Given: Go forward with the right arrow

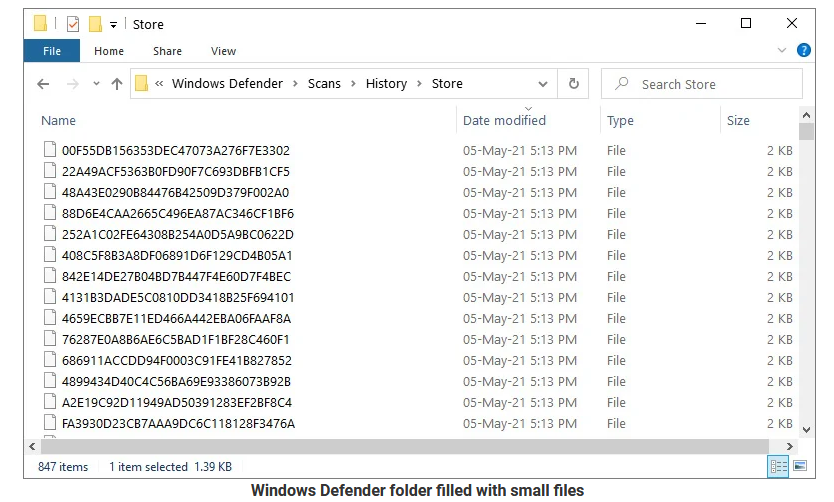Looking at the screenshot, I should (x=73, y=84).
